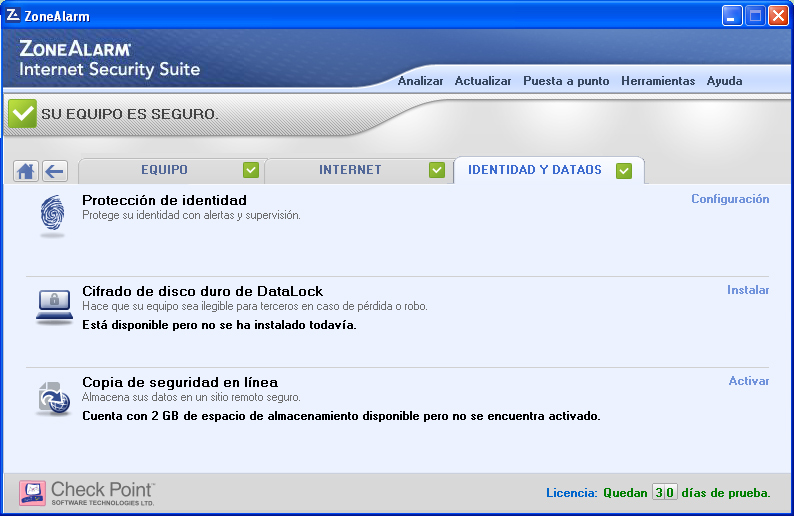Open the Herramientas menu
This screenshot has width=794, height=516.
(x=658, y=81)
